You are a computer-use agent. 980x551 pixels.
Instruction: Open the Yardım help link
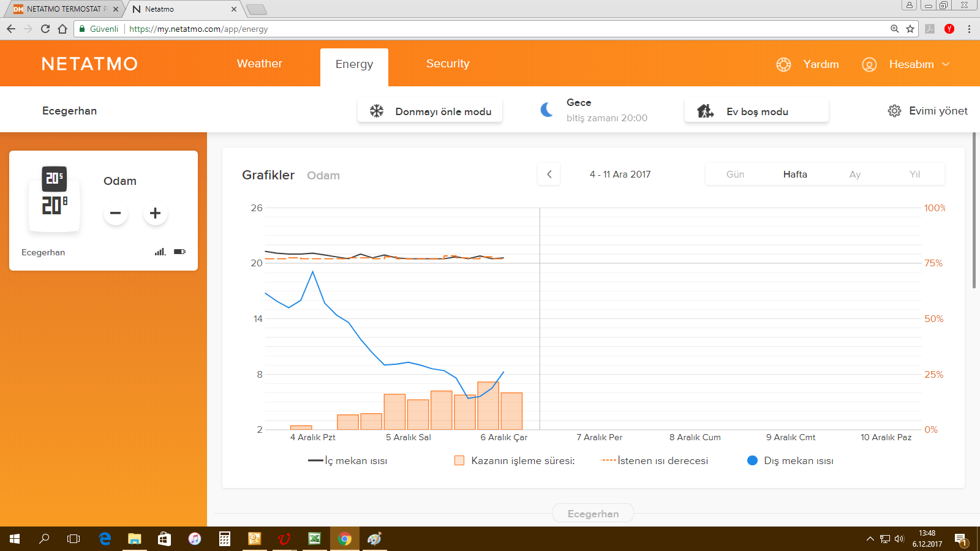click(821, 64)
